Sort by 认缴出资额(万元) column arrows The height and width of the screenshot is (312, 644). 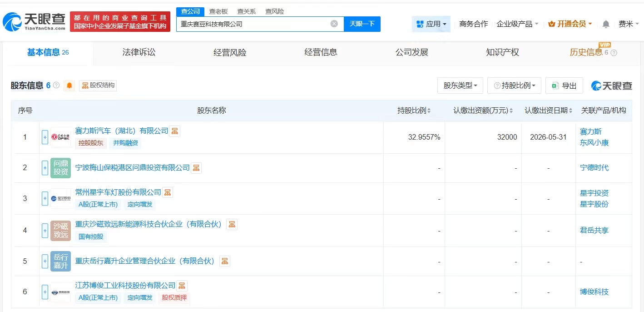click(x=511, y=111)
